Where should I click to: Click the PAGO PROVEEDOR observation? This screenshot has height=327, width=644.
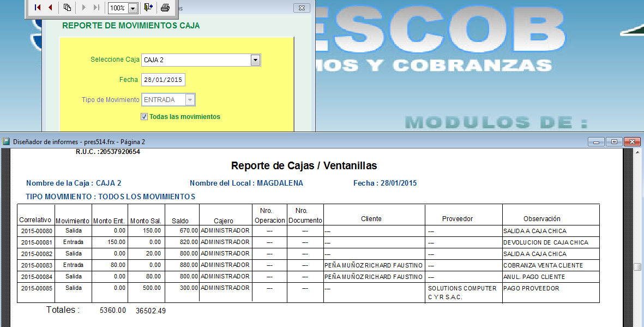532,289
